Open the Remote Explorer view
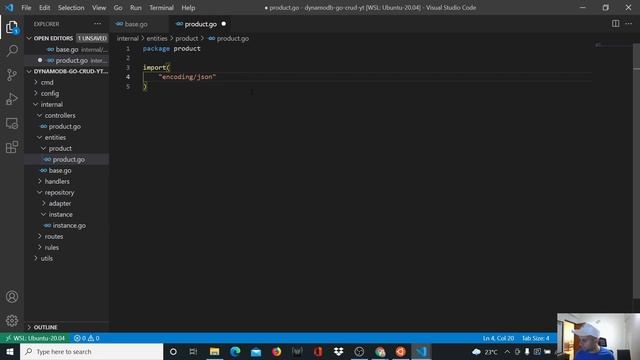 12,123
